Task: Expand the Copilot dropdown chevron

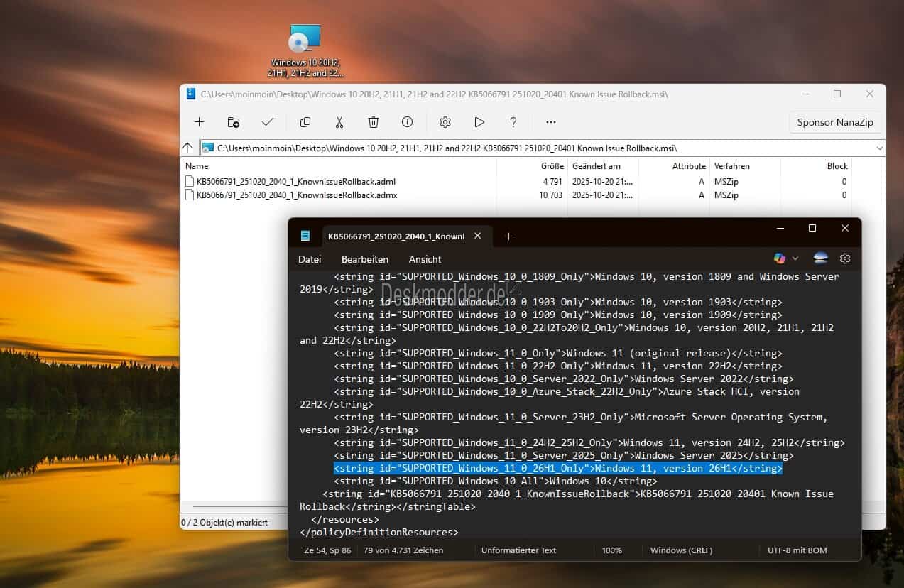Action: [x=795, y=258]
